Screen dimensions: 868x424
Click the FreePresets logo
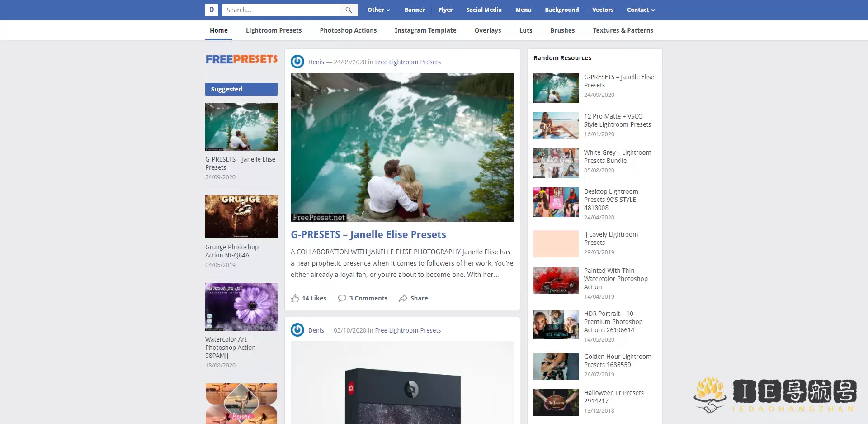click(x=241, y=59)
